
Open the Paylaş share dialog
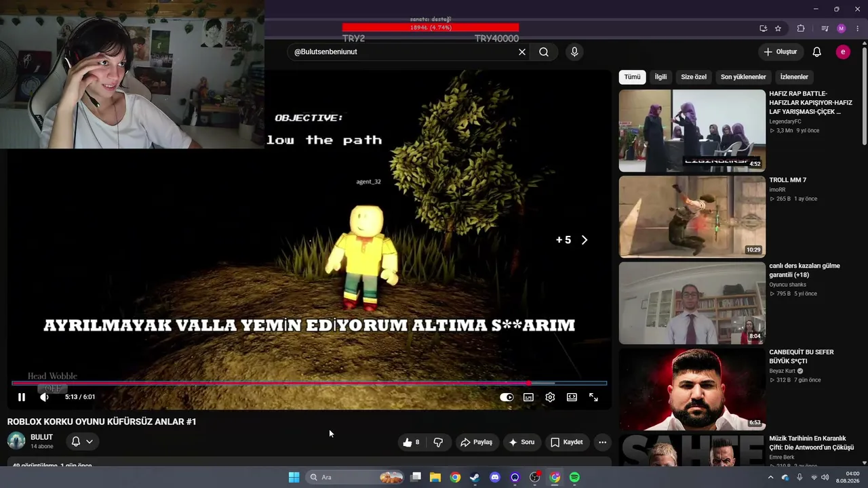[476, 442]
